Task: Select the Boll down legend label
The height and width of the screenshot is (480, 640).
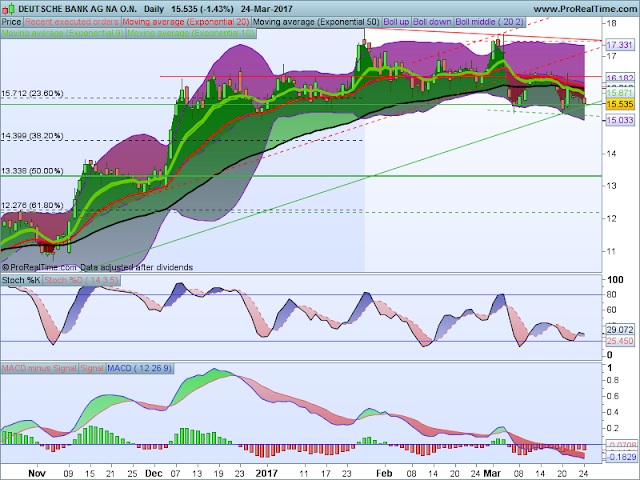Action: (432, 22)
